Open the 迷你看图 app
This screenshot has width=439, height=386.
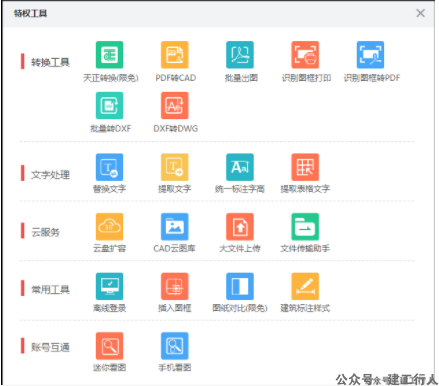pyautogui.click(x=109, y=346)
